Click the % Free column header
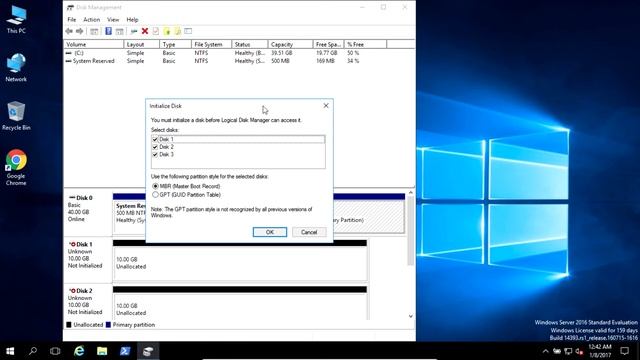 coord(365,44)
